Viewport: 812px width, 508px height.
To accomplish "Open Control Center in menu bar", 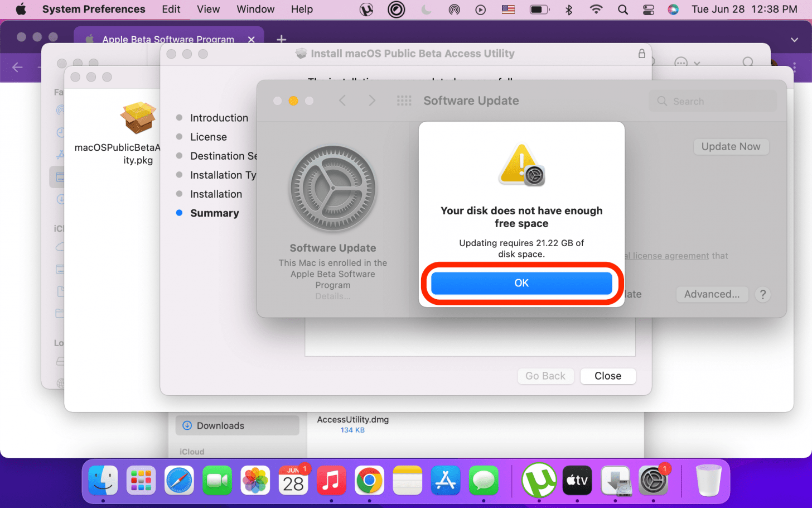I will tap(648, 9).
